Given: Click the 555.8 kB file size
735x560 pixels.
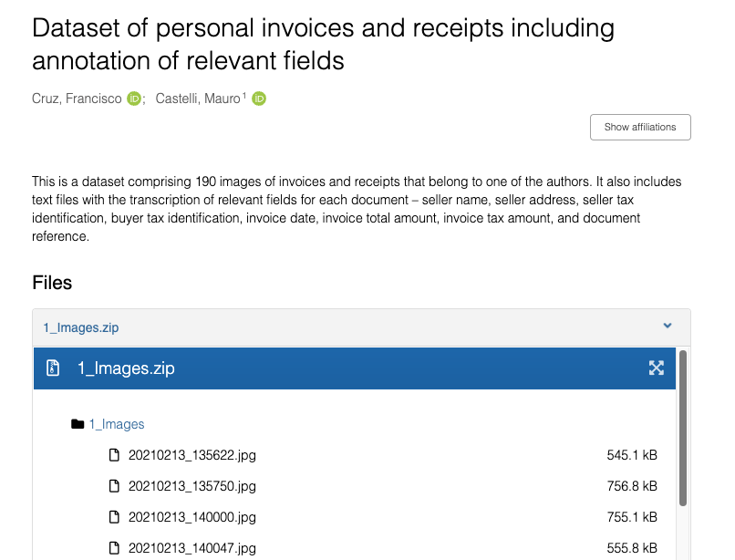Looking at the screenshot, I should tap(632, 548).
